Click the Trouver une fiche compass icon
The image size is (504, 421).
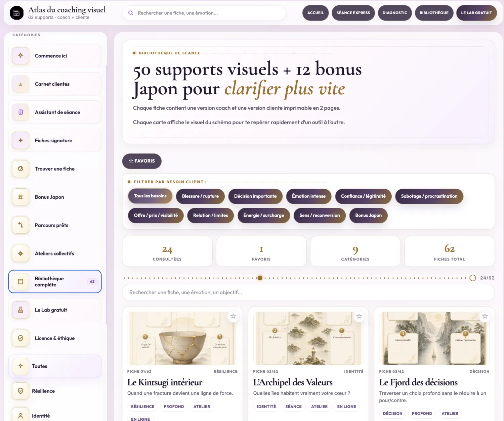click(x=20, y=169)
